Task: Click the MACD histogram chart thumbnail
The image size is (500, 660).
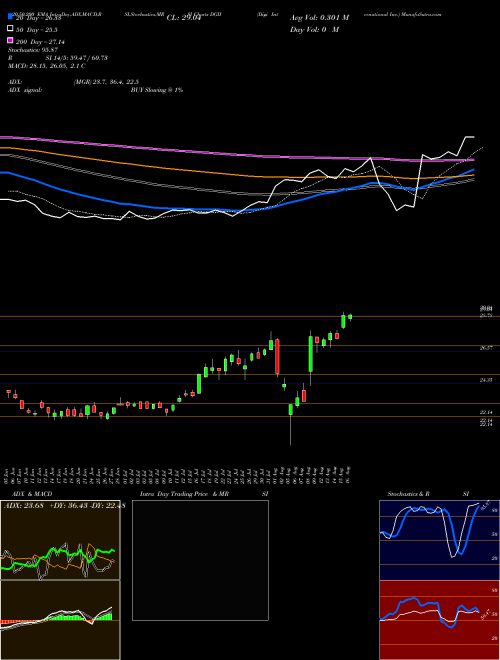Action: [60, 620]
